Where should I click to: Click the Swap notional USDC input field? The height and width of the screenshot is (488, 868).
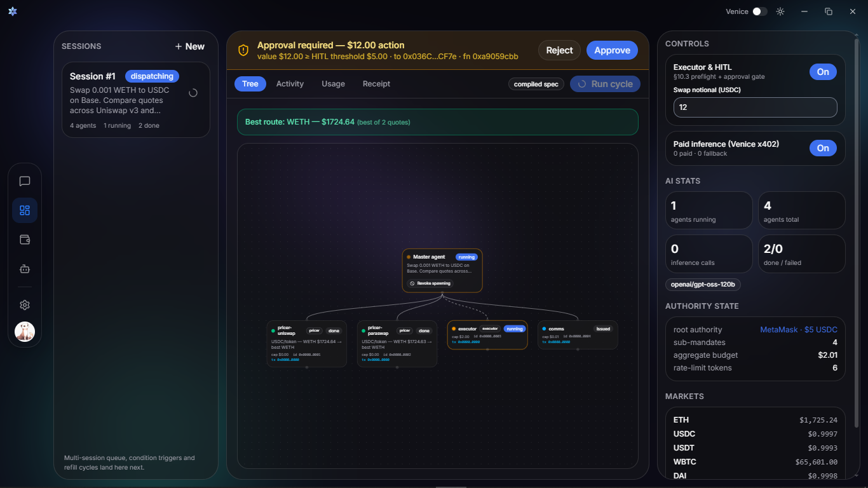click(x=756, y=107)
